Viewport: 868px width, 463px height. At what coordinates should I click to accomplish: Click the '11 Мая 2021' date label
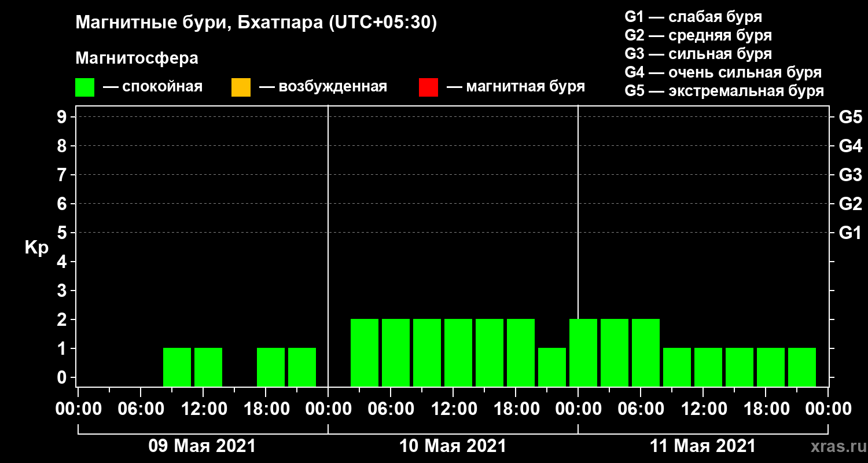703,446
